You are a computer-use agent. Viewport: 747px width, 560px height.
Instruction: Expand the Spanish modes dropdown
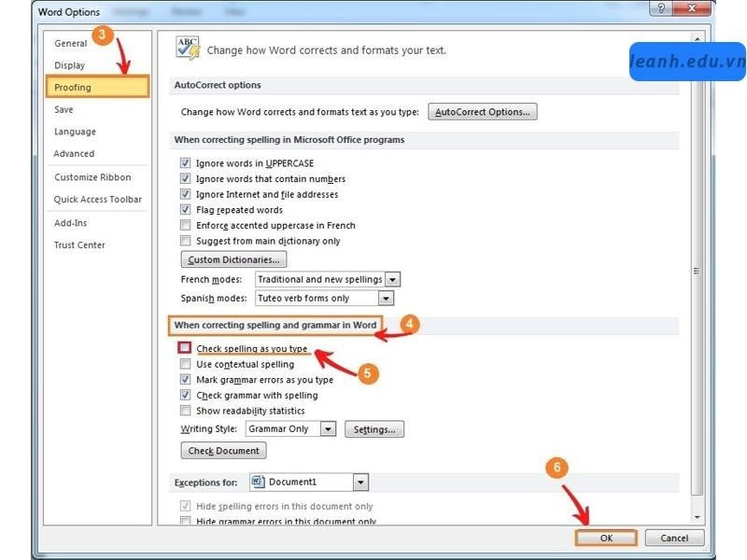(x=386, y=298)
